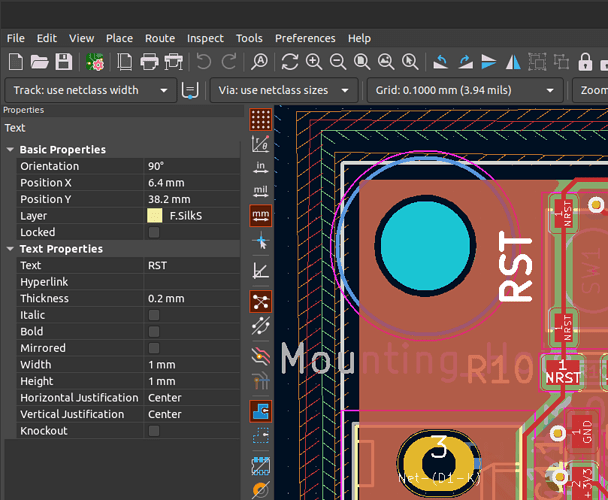Open Board Setup from the toolbar
Image resolution: width=608 pixels, height=500 pixels.
pos(97,62)
